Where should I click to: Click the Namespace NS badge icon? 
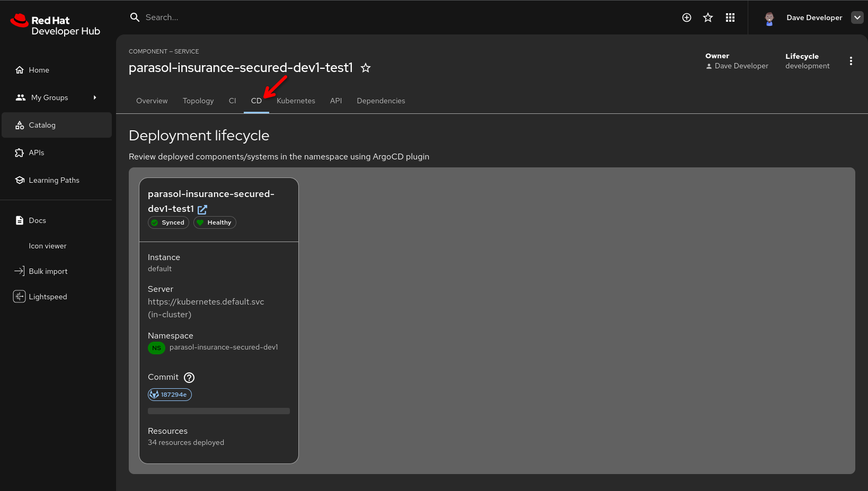pyautogui.click(x=156, y=348)
